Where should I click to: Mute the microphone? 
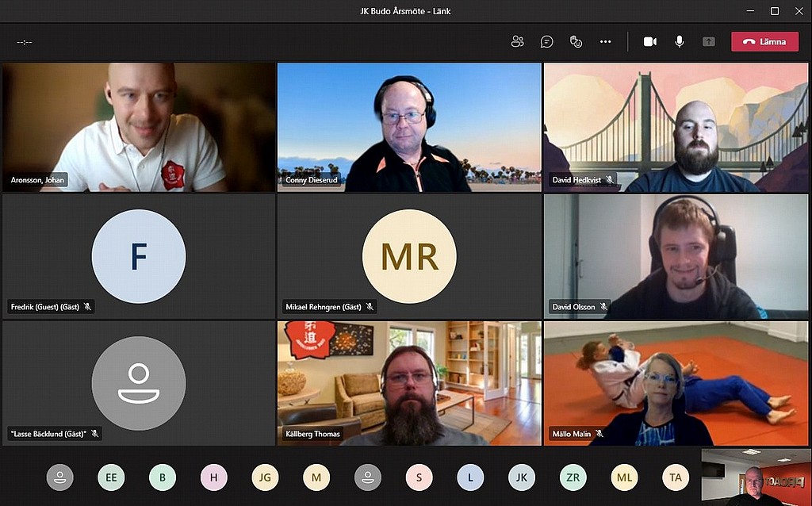680,42
